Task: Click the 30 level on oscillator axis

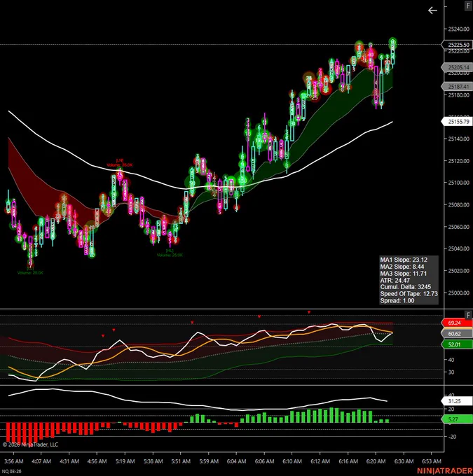Action: pos(451,372)
